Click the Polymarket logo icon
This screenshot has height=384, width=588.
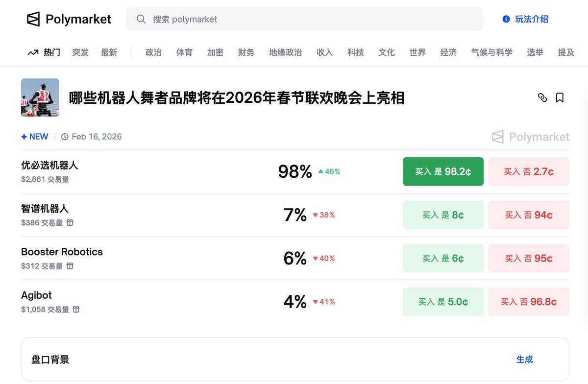[33, 19]
